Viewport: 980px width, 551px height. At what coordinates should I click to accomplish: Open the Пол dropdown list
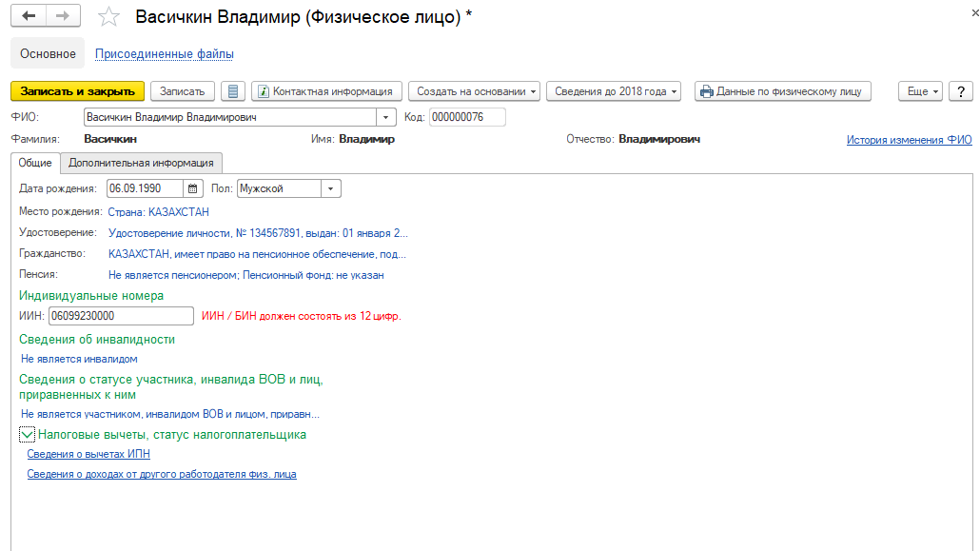pos(330,188)
